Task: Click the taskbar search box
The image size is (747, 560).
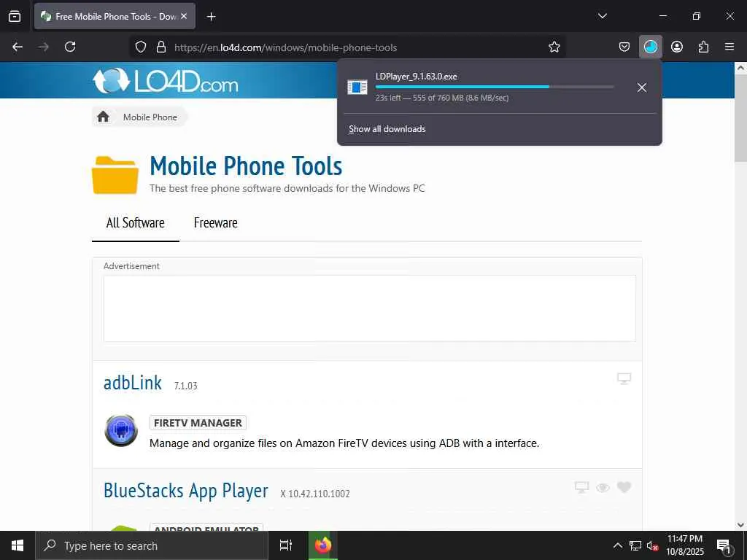Action: tap(152, 545)
